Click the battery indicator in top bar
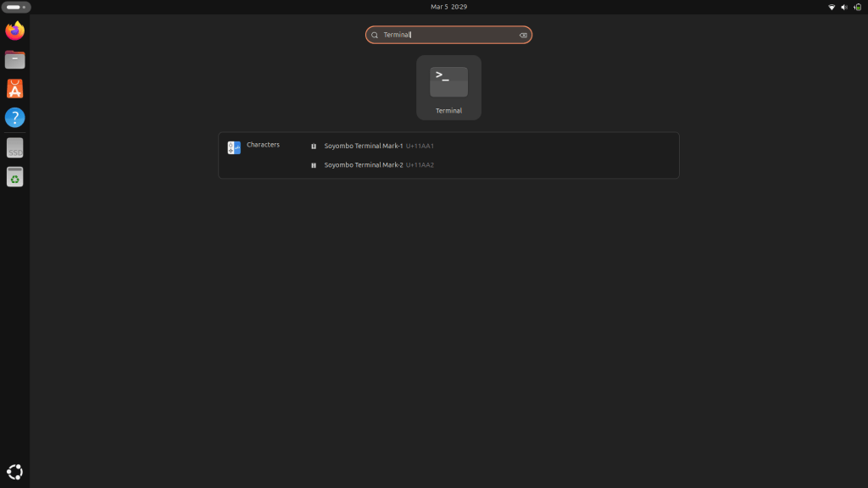The width and height of the screenshot is (868, 488). (856, 7)
